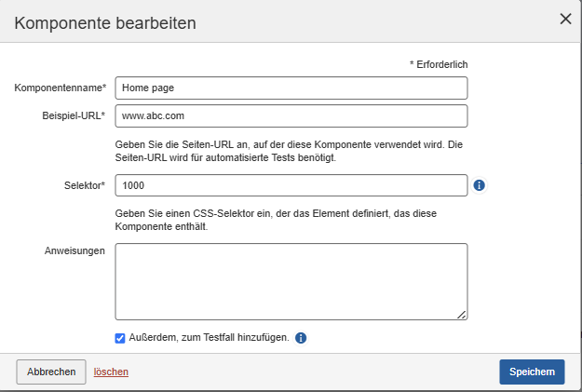Click the info icon beside the Selektor field
Image resolution: width=582 pixels, height=392 pixels.
(x=480, y=185)
